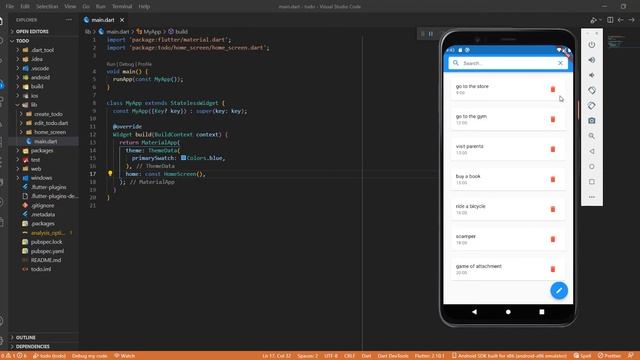The height and width of the screenshot is (360, 640).
Task: Delete the 'go to the gym' todo
Action: [x=553, y=119]
